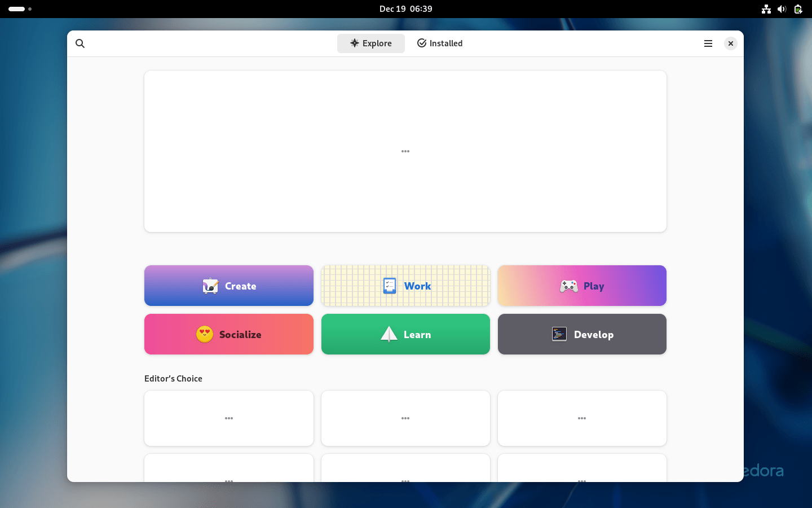Click the paper plane icon on Learn tile
The image size is (812, 508).
click(x=389, y=334)
